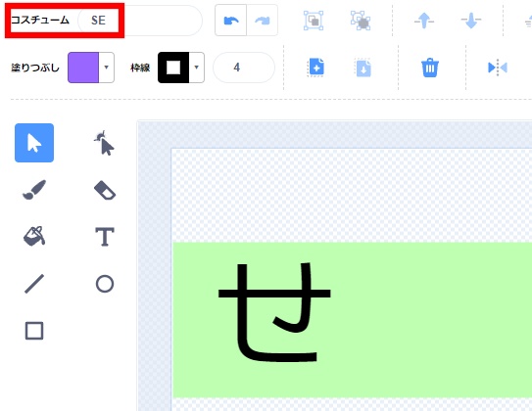This screenshot has height=411, width=532.
Task: Expand the outline color dropdown arrow
Action: (x=197, y=68)
